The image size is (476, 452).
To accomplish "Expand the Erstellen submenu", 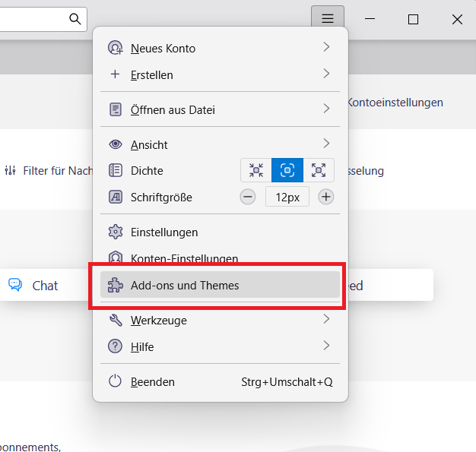I will pyautogui.click(x=326, y=74).
